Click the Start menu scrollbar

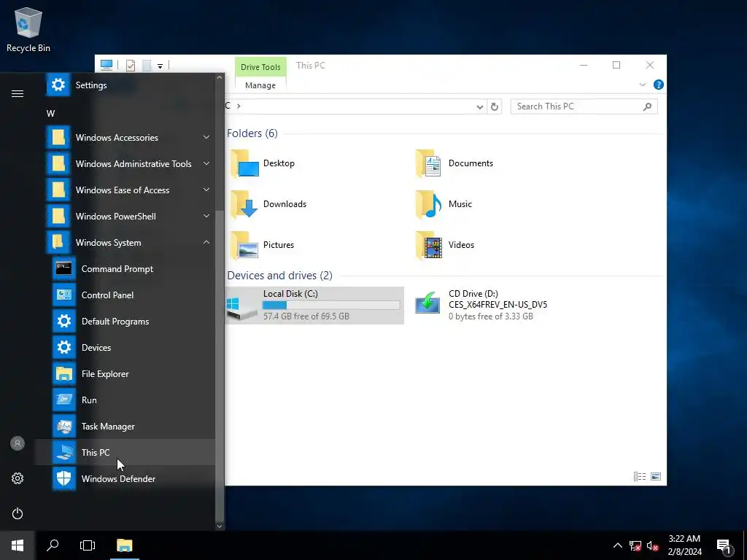(220, 367)
